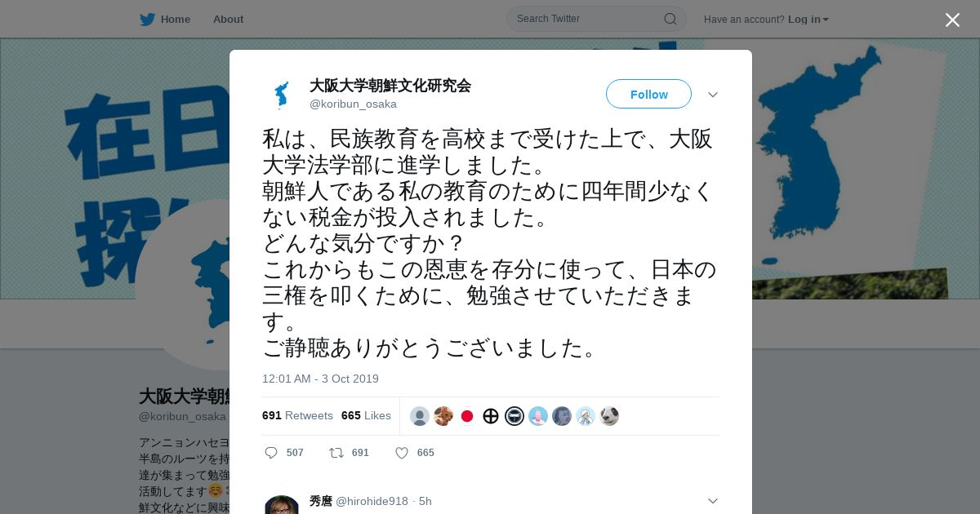980x514 pixels.
Task: Open the tweet timestamp 12:01 AM link
Action: coord(320,379)
